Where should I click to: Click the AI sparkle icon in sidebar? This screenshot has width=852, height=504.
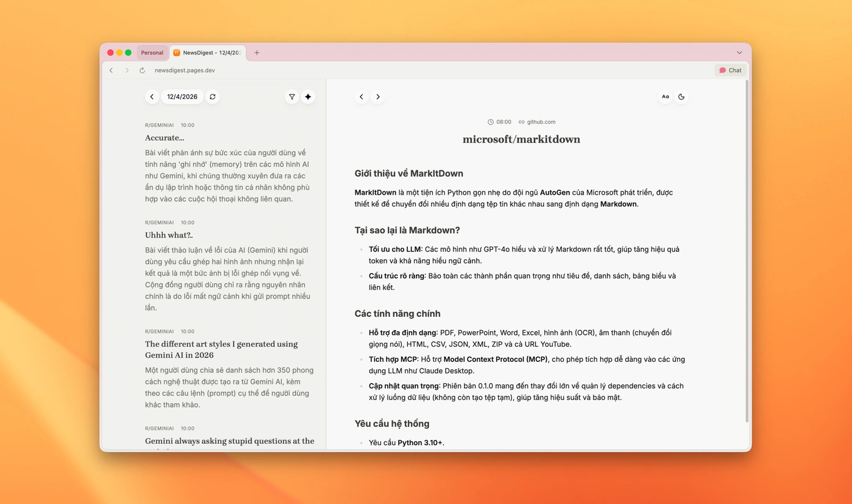(x=308, y=97)
